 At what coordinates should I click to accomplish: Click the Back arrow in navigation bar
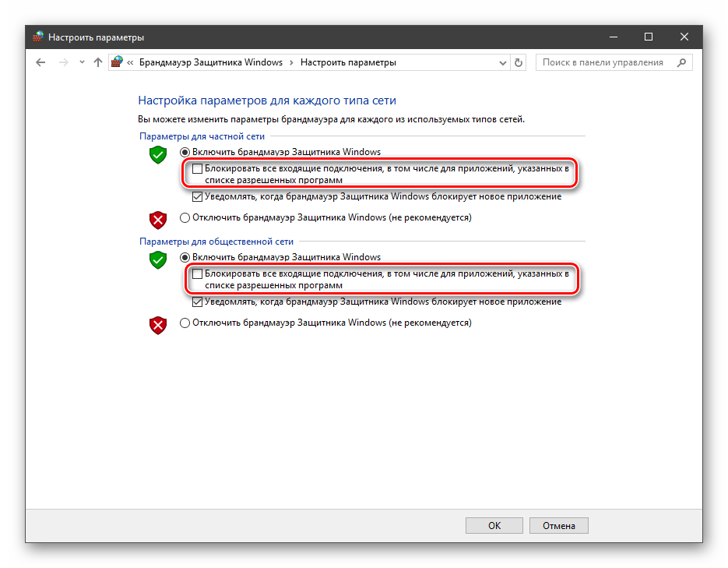(41, 62)
